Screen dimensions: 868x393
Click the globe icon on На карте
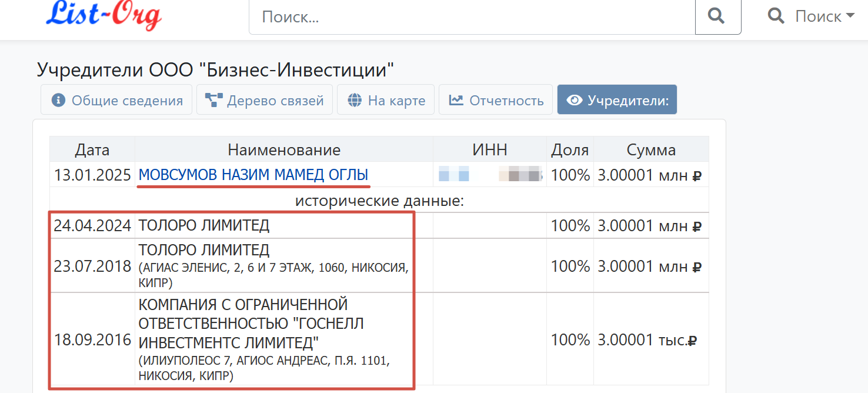(x=354, y=100)
